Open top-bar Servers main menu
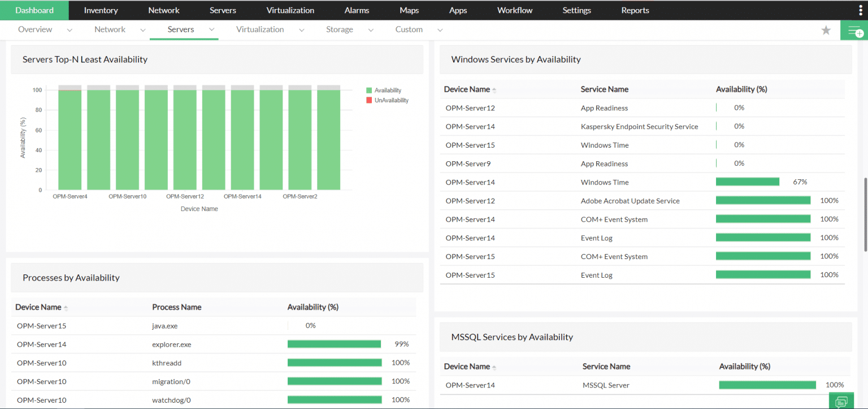 [223, 10]
